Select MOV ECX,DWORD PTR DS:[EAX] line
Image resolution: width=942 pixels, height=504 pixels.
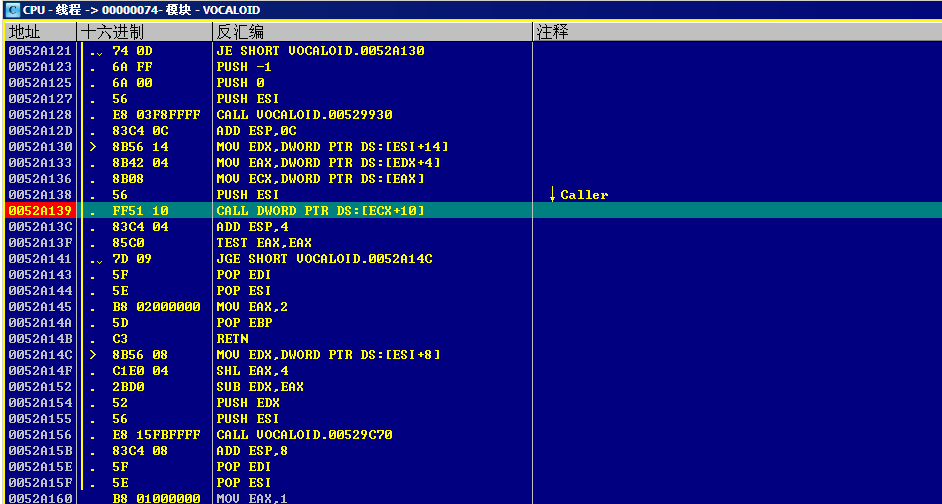point(320,179)
